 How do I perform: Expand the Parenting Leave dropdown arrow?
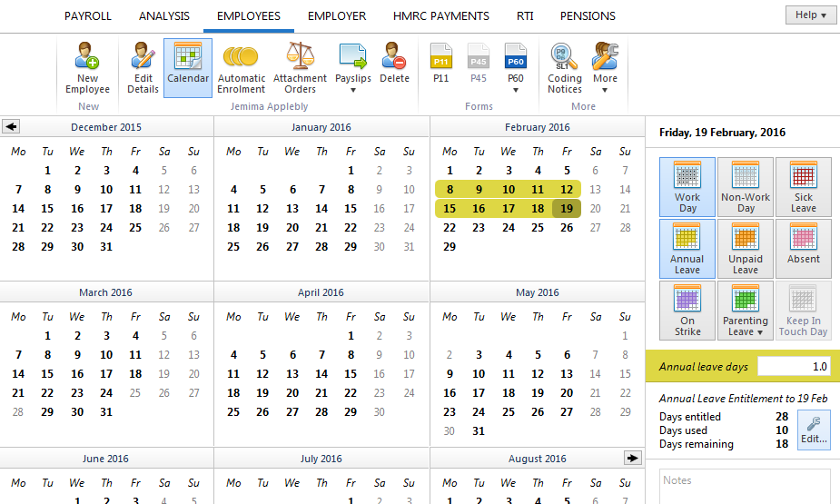coord(760,332)
